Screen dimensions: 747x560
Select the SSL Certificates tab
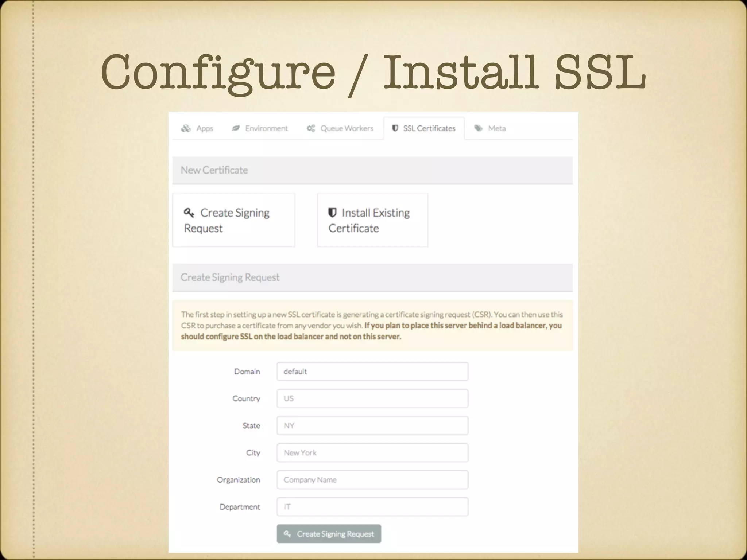pos(424,128)
